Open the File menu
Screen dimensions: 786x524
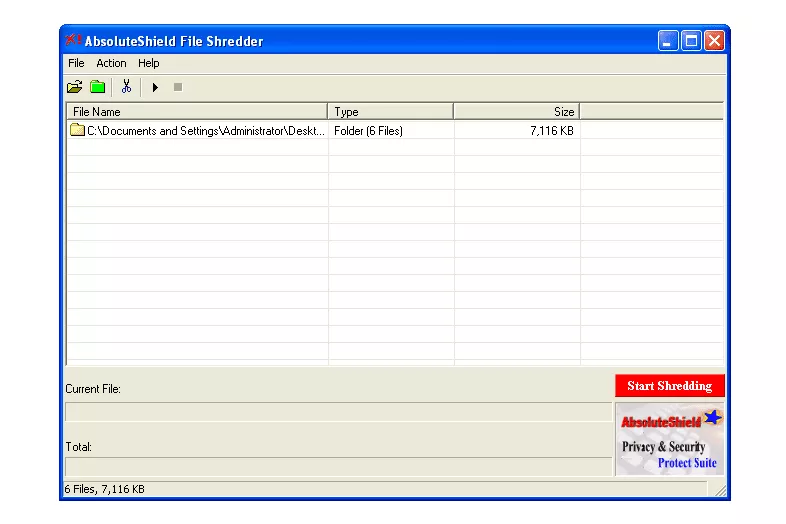pyautogui.click(x=76, y=63)
